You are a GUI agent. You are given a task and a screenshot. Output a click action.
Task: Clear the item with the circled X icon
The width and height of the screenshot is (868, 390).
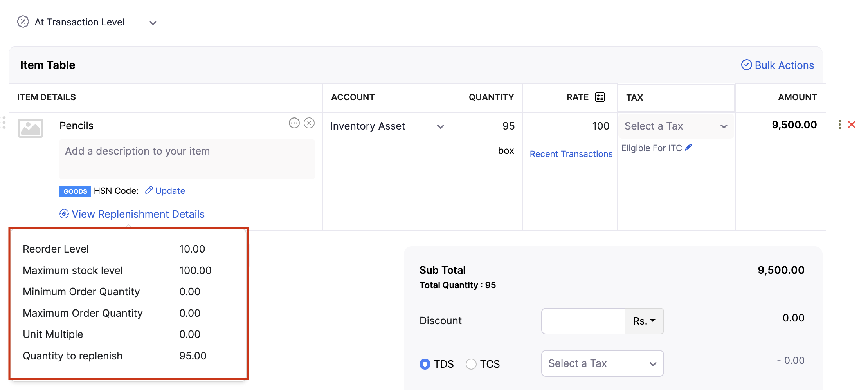coord(309,123)
